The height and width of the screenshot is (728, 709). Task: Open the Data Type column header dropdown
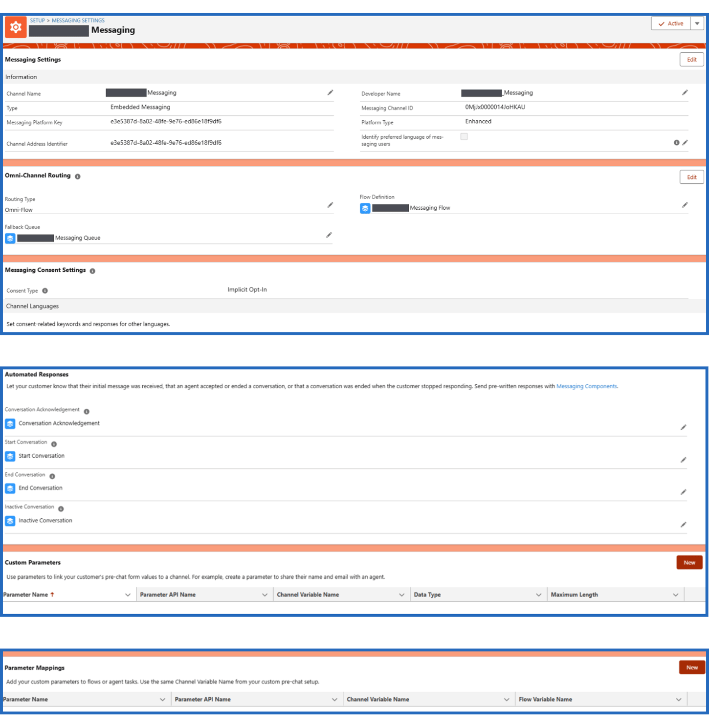click(x=538, y=595)
